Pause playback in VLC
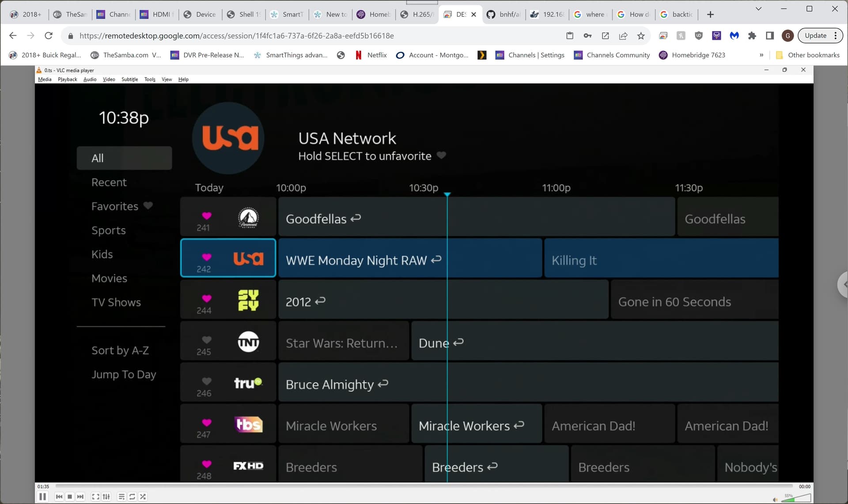This screenshot has height=504, width=848. coord(42,496)
